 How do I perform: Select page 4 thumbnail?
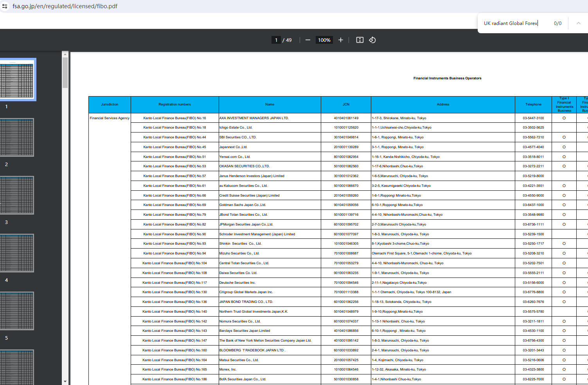click(17, 253)
